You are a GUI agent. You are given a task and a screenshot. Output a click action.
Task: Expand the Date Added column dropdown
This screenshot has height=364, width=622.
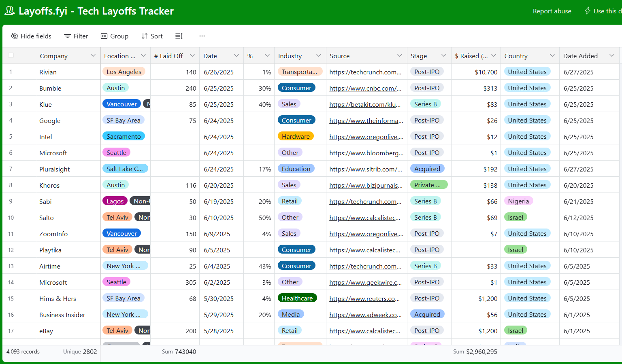tap(612, 56)
